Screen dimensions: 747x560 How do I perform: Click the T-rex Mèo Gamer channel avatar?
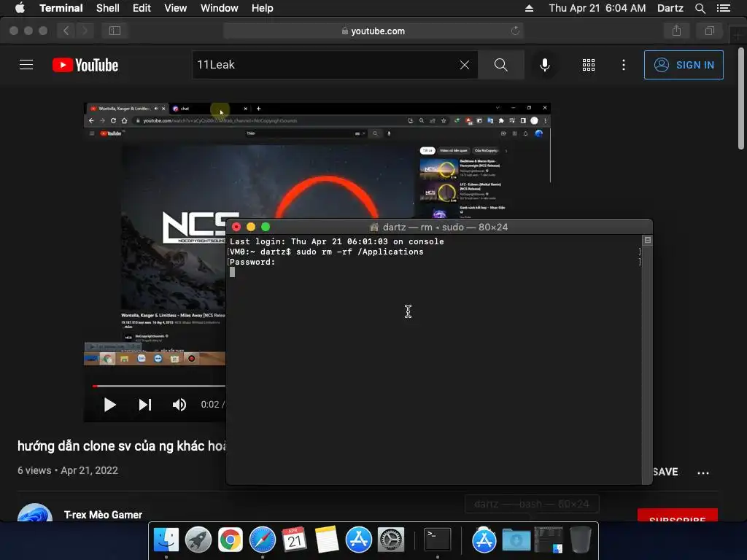point(35,513)
